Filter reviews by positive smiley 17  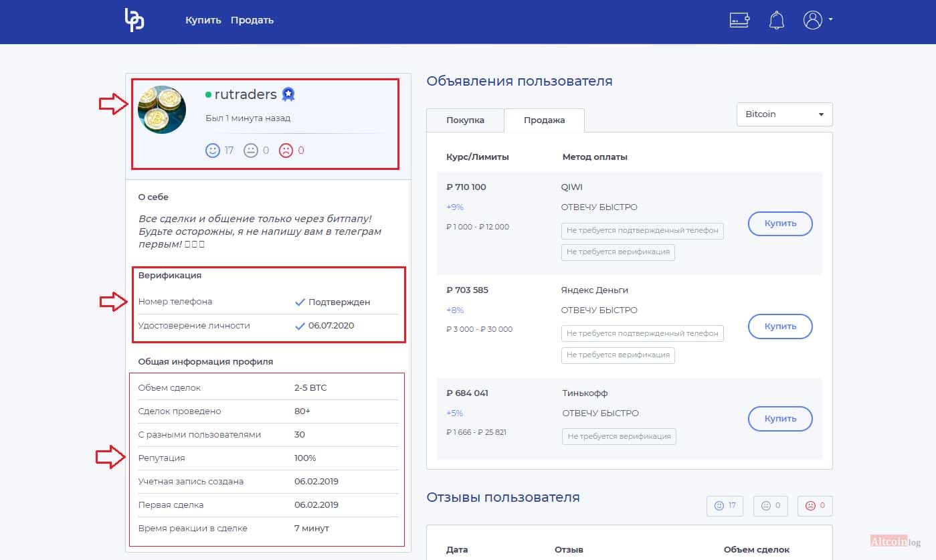click(725, 506)
